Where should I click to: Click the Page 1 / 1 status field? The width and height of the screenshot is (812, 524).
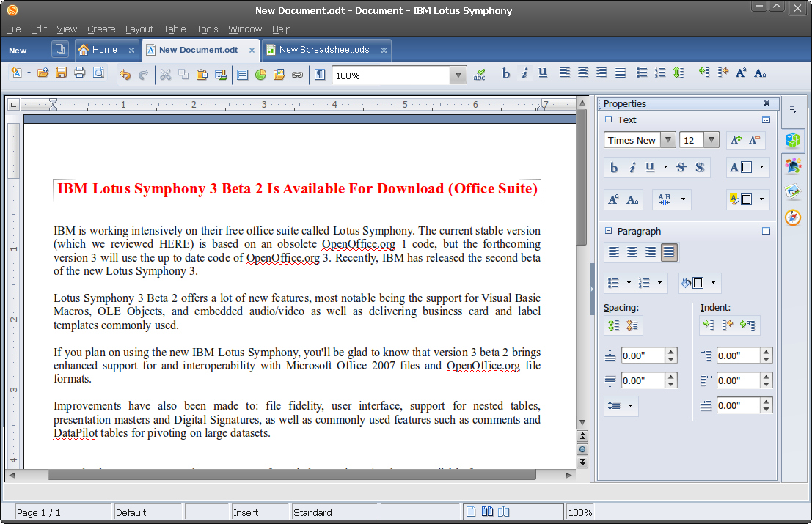pos(62,512)
